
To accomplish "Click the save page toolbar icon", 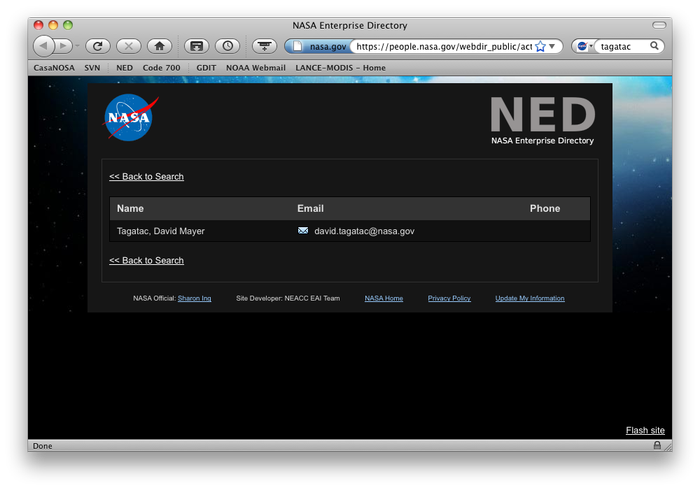I will 196,46.
